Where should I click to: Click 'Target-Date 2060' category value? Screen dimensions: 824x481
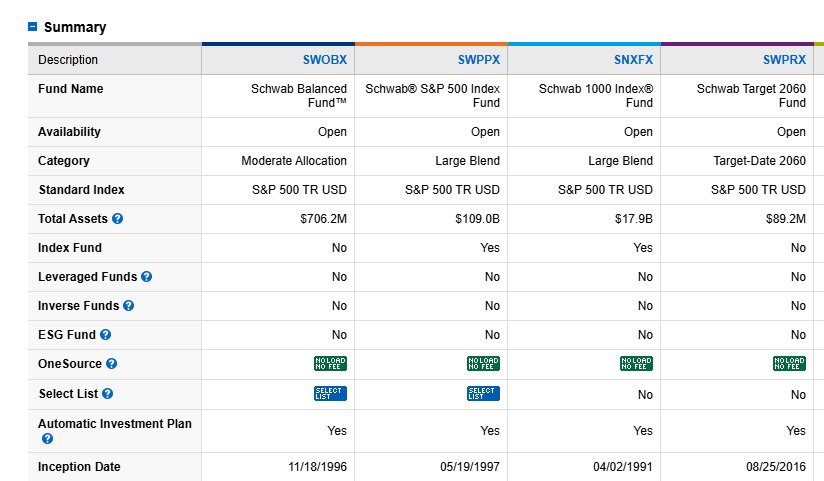[759, 161]
